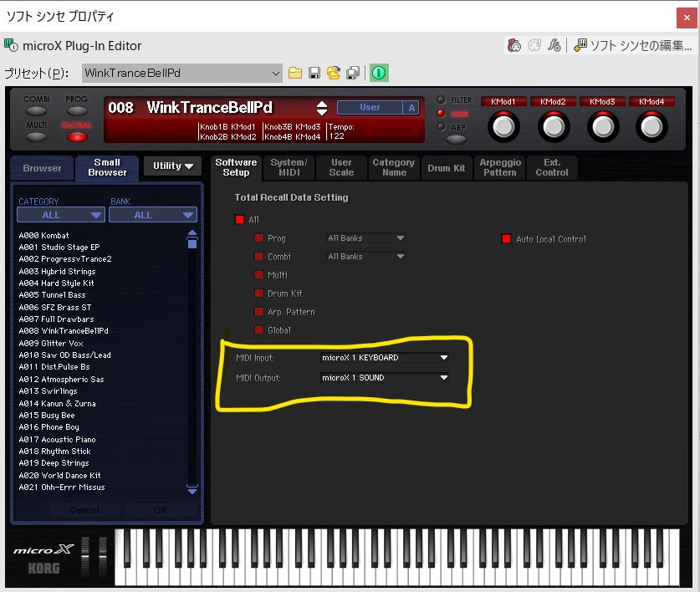The image size is (700, 592).
Task: Select PROG mode button
Action: pyautogui.click(x=77, y=110)
